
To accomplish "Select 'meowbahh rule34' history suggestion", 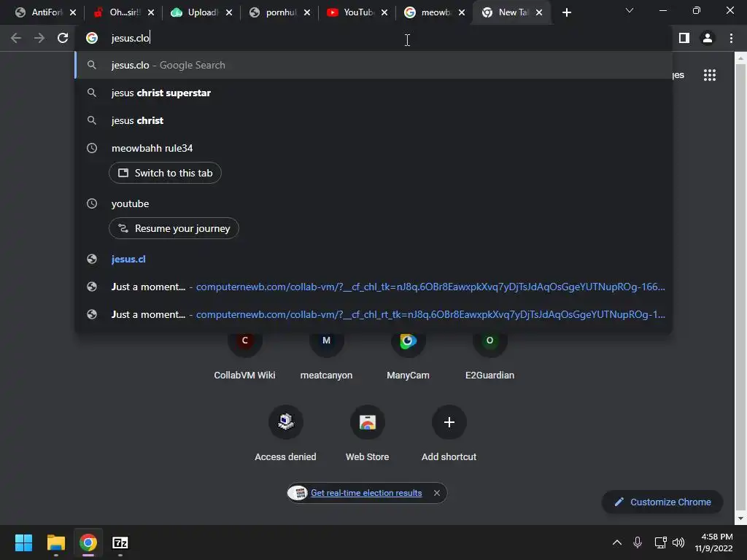I will click(373, 148).
